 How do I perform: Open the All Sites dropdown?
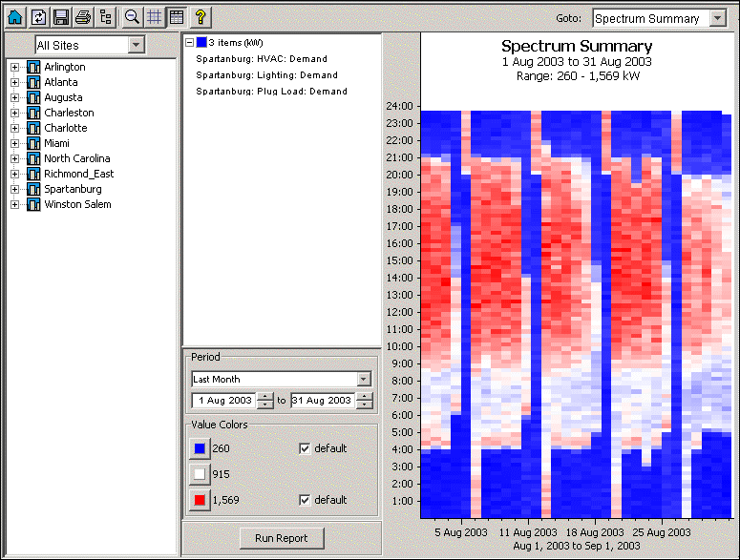[x=137, y=45]
